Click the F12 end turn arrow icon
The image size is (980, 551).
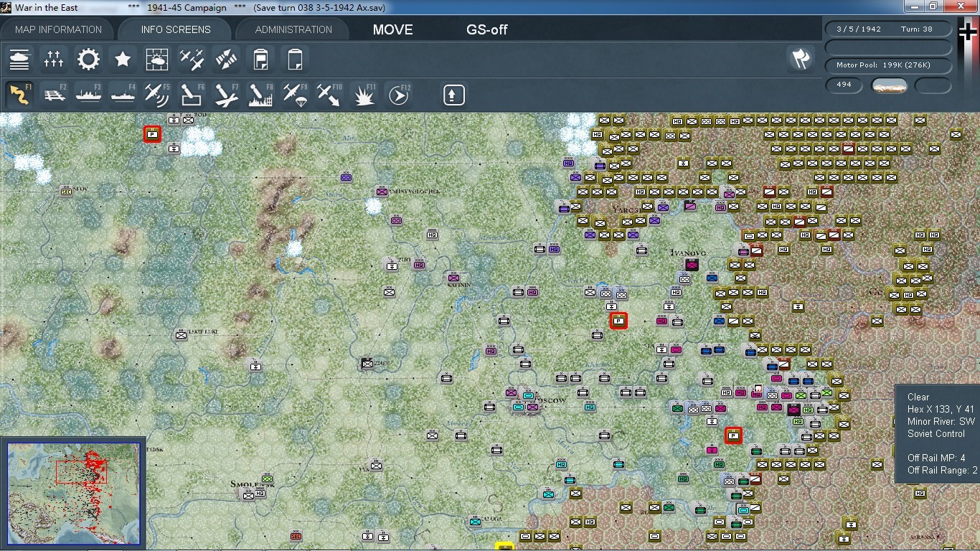point(398,94)
